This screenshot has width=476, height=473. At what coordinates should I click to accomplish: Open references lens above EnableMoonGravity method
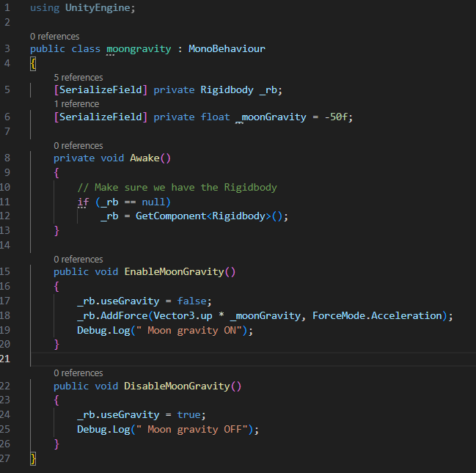[78, 259]
